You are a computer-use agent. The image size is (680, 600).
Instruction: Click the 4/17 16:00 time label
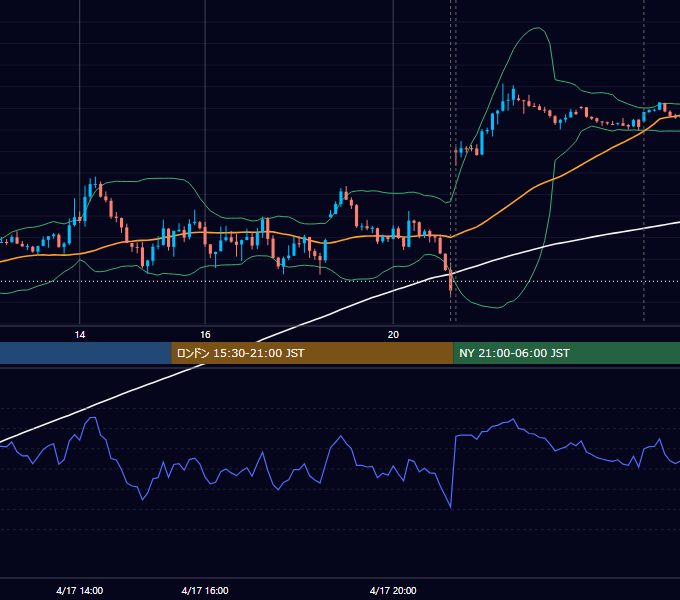205,590
